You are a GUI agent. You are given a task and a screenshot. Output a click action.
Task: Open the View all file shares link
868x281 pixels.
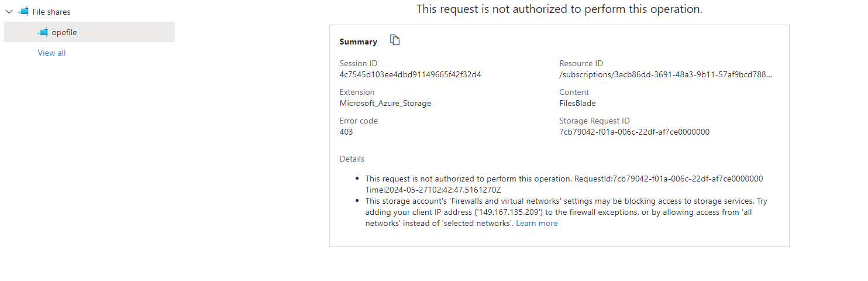point(51,53)
